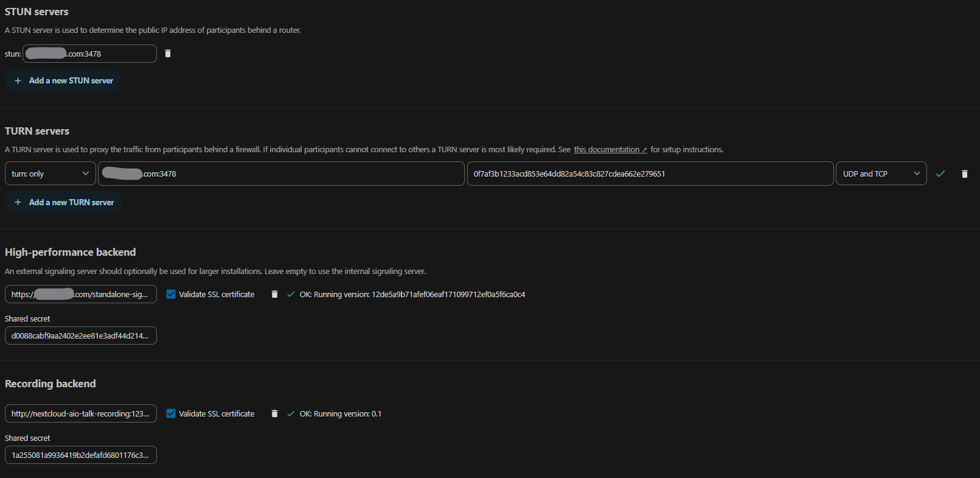The width and height of the screenshot is (980, 478).
Task: Delete the Recording backend server
Action: tap(274, 414)
